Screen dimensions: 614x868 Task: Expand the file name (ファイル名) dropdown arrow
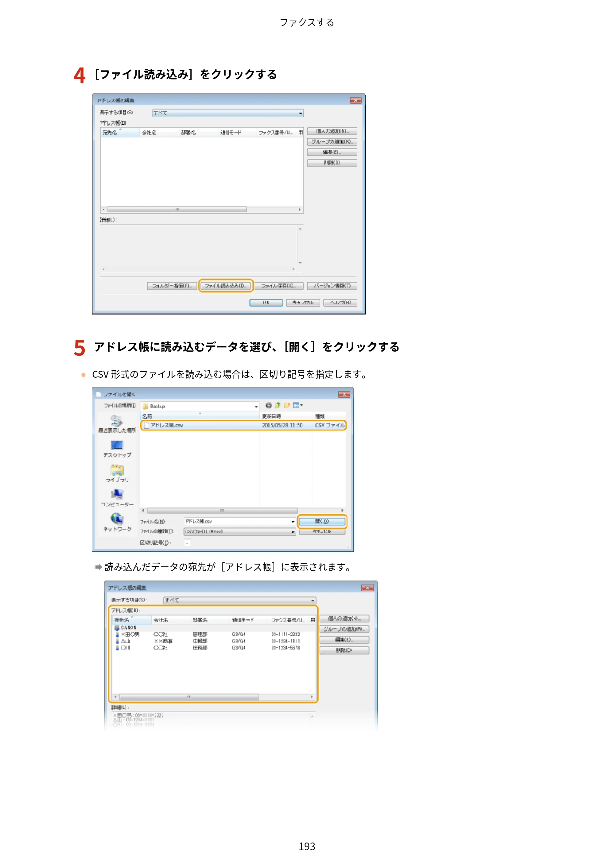293,522
